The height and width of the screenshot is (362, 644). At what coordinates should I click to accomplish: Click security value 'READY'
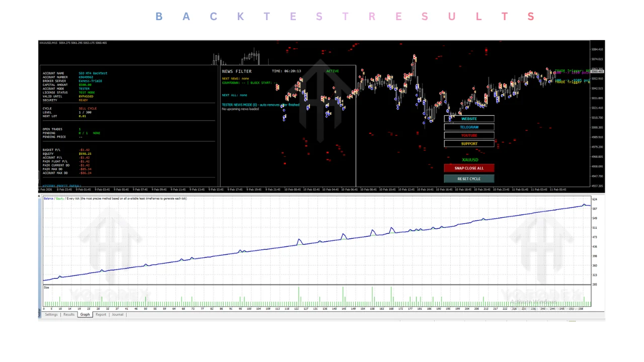[x=84, y=100]
